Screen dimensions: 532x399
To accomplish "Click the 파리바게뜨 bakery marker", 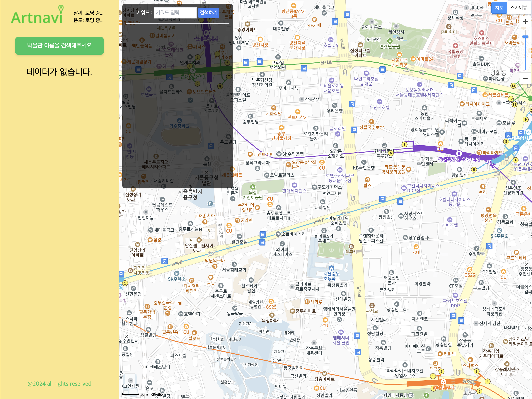I will pos(479,153).
